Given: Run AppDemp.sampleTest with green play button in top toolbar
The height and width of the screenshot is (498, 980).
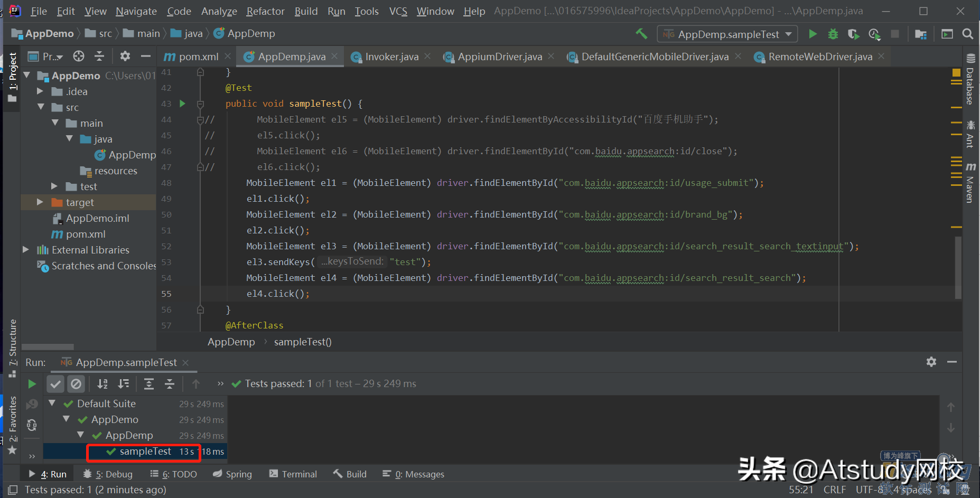Looking at the screenshot, I should tap(813, 34).
